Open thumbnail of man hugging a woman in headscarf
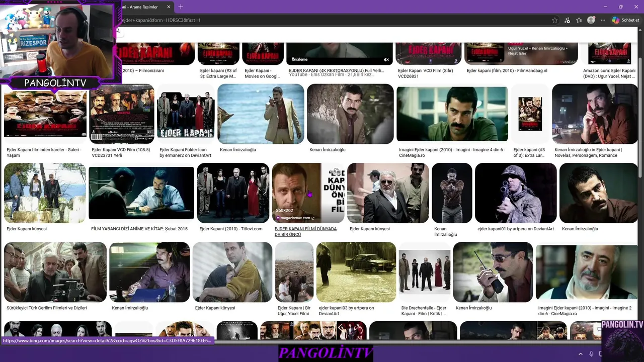 (232, 272)
